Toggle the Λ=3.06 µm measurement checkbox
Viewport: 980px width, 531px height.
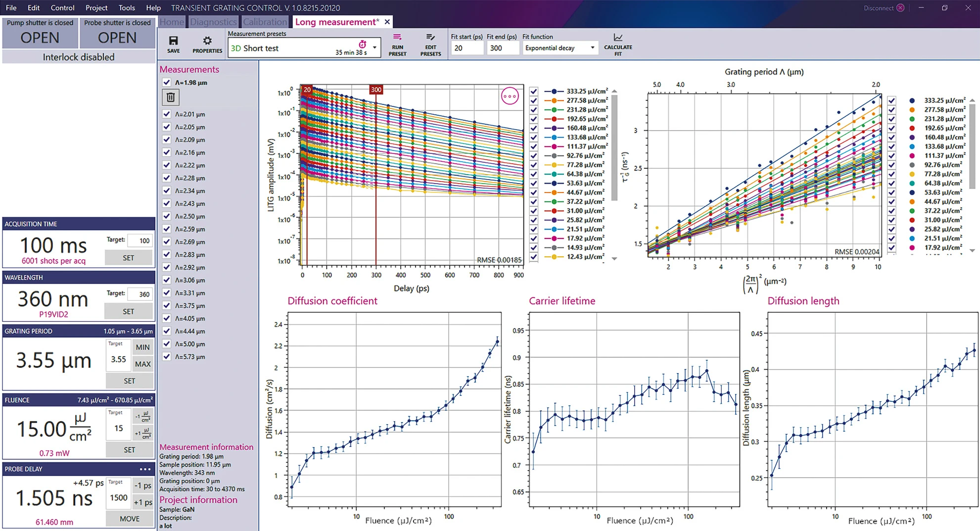[167, 280]
